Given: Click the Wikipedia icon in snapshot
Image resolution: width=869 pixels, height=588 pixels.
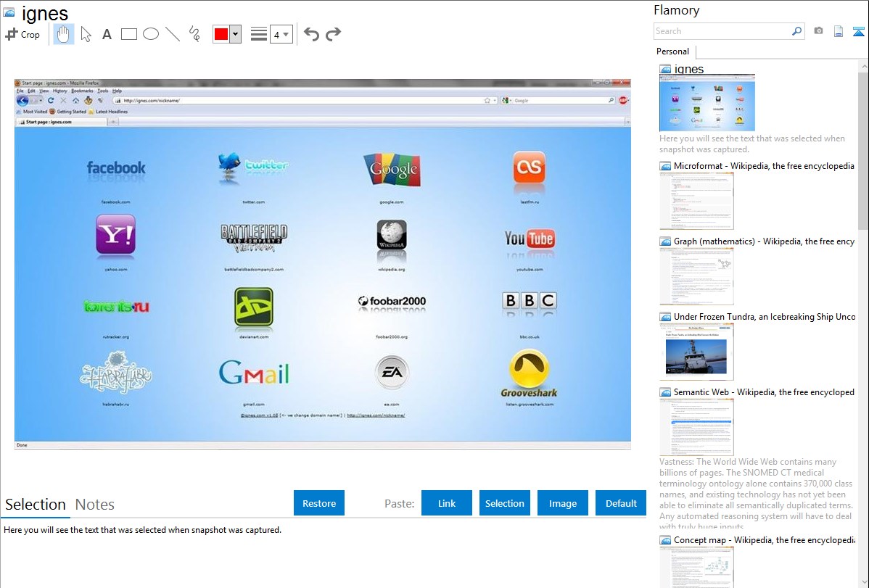Looking at the screenshot, I should pyautogui.click(x=392, y=235).
